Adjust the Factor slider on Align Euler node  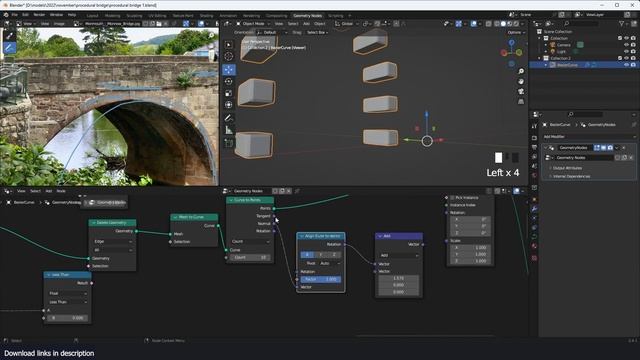[x=320, y=279]
